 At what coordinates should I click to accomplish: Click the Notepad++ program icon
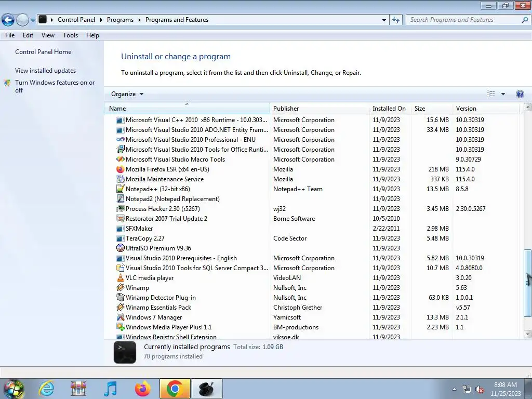[120, 189]
